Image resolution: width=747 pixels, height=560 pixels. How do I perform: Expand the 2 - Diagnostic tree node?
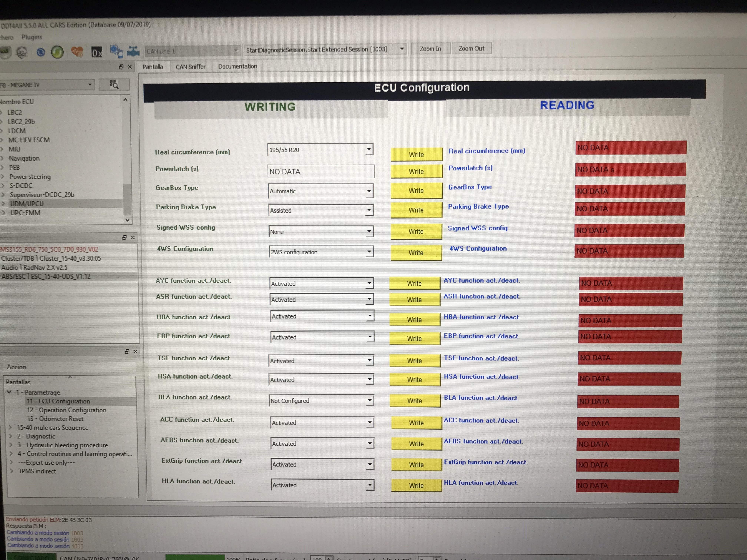click(x=11, y=436)
